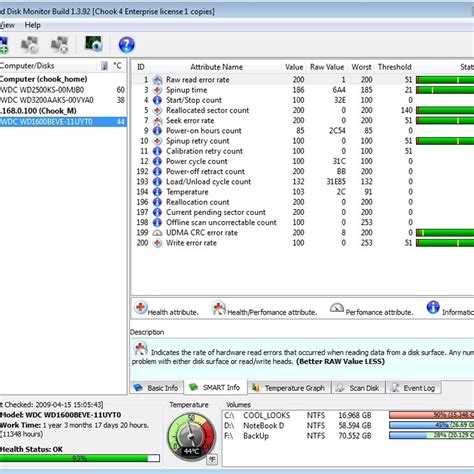Sort by the Value column header

[294, 67]
